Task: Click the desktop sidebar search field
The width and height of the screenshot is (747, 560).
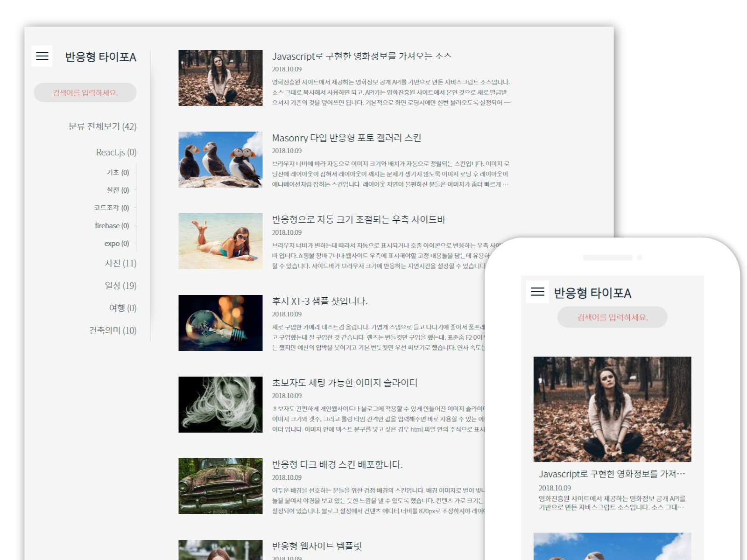Action: pyautogui.click(x=85, y=92)
